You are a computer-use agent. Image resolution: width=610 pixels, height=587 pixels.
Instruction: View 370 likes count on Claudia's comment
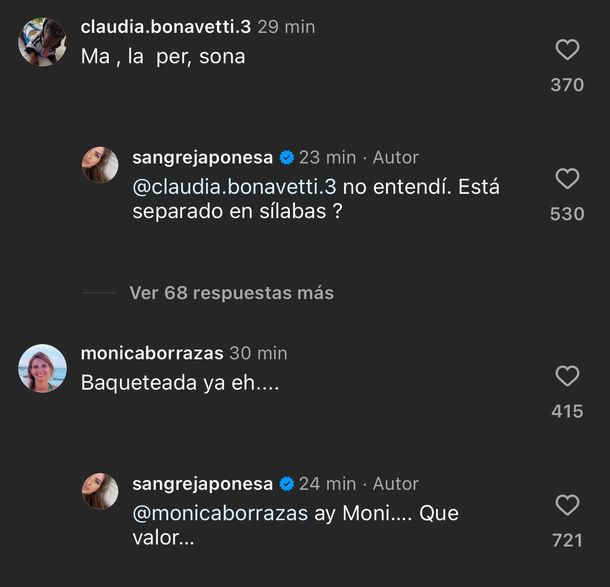tap(567, 85)
